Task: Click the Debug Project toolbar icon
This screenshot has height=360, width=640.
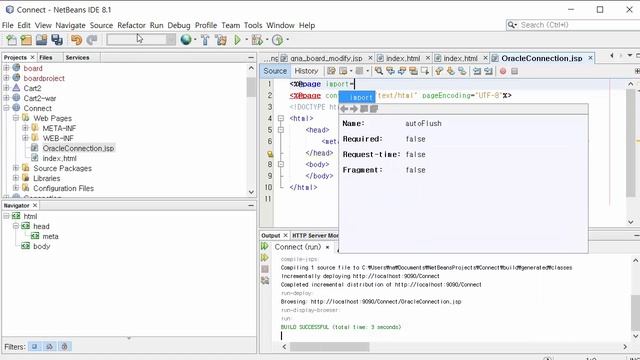Action: point(257,40)
